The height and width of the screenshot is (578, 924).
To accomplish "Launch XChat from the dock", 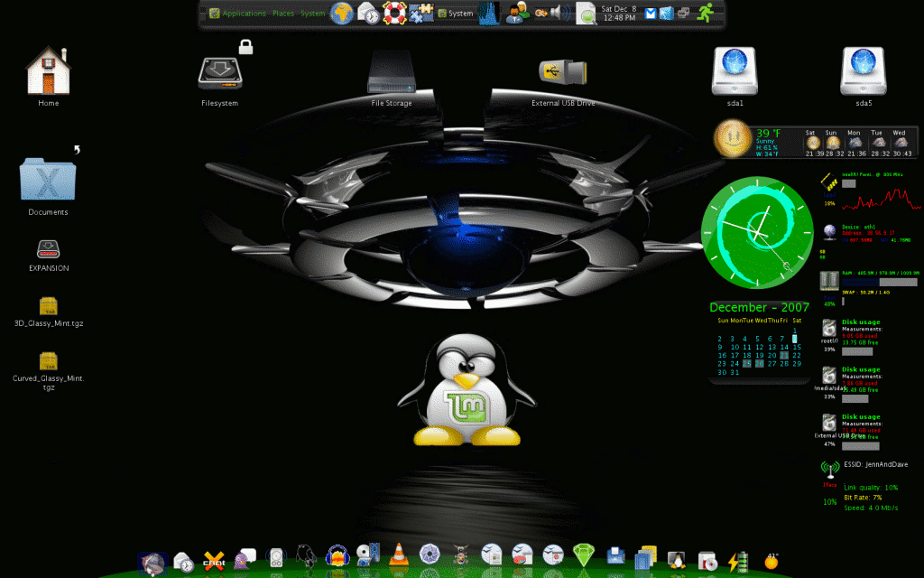I will pos(214,560).
